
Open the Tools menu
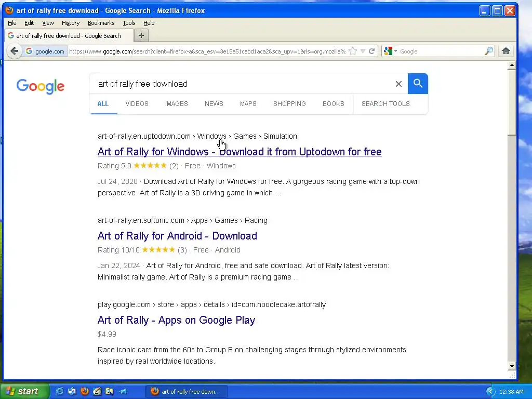pos(129,23)
